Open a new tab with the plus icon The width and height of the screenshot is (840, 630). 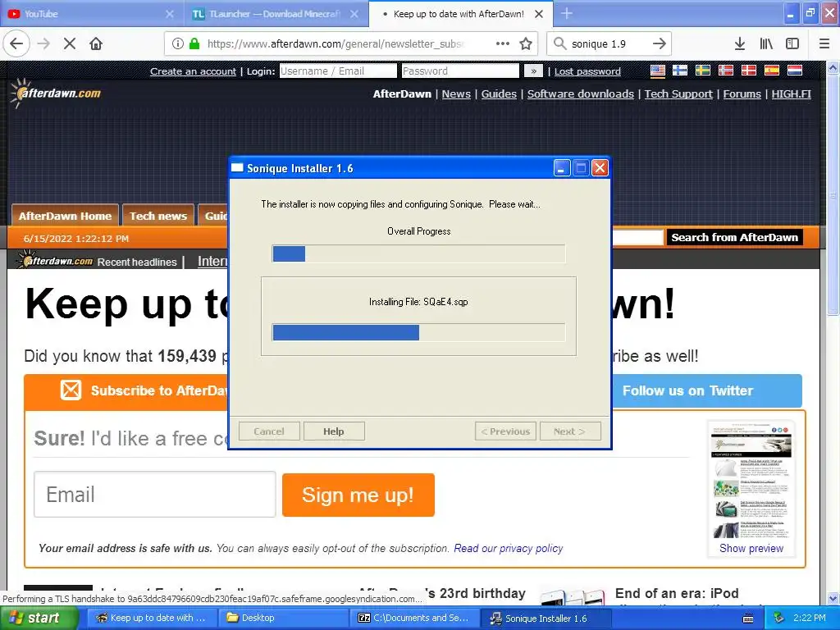pos(567,13)
